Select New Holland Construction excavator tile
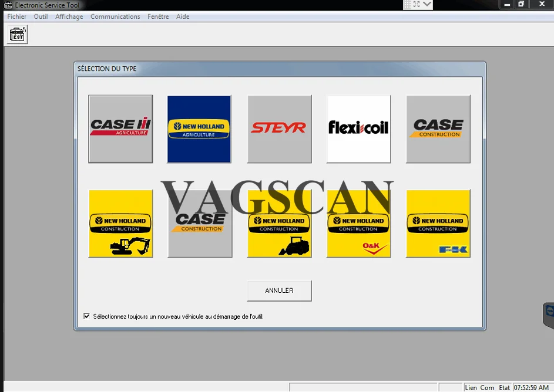The height and width of the screenshot is (392, 554). point(120,224)
